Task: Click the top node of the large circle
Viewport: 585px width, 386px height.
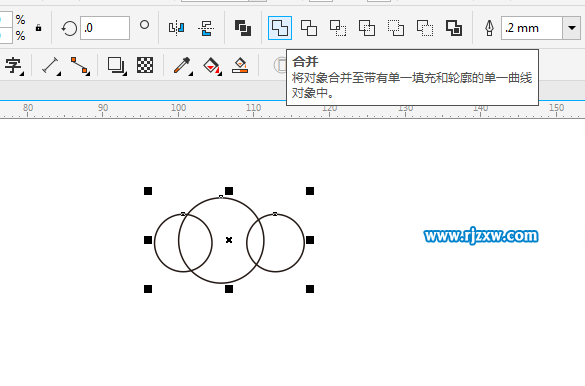Action: coord(221,197)
